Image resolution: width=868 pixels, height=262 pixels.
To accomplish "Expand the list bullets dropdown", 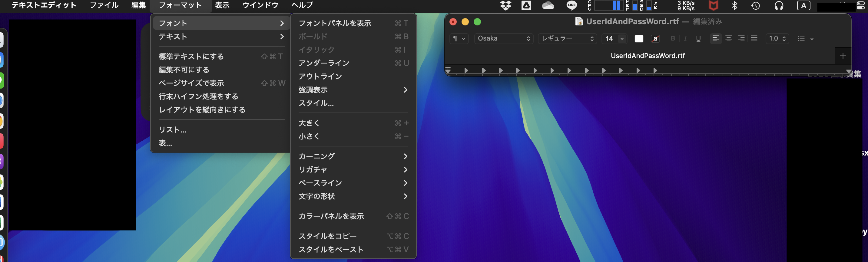I will tap(805, 39).
